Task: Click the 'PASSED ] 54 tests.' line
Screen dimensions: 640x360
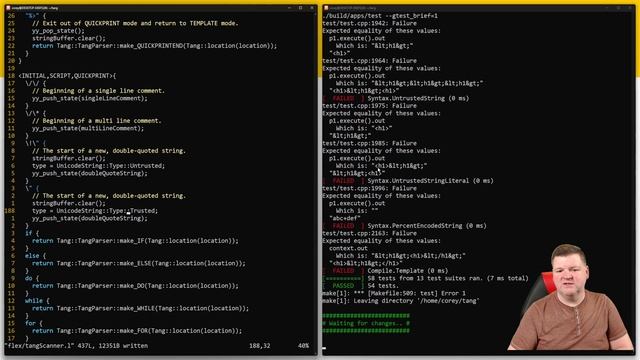Action: pos(360,286)
